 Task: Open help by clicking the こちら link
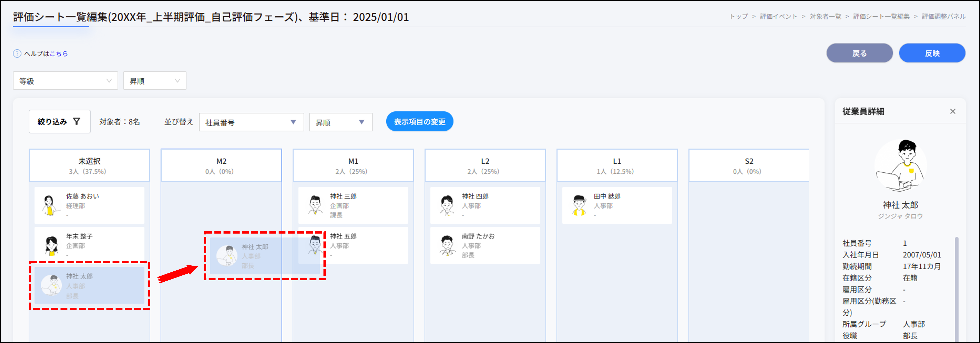point(59,53)
